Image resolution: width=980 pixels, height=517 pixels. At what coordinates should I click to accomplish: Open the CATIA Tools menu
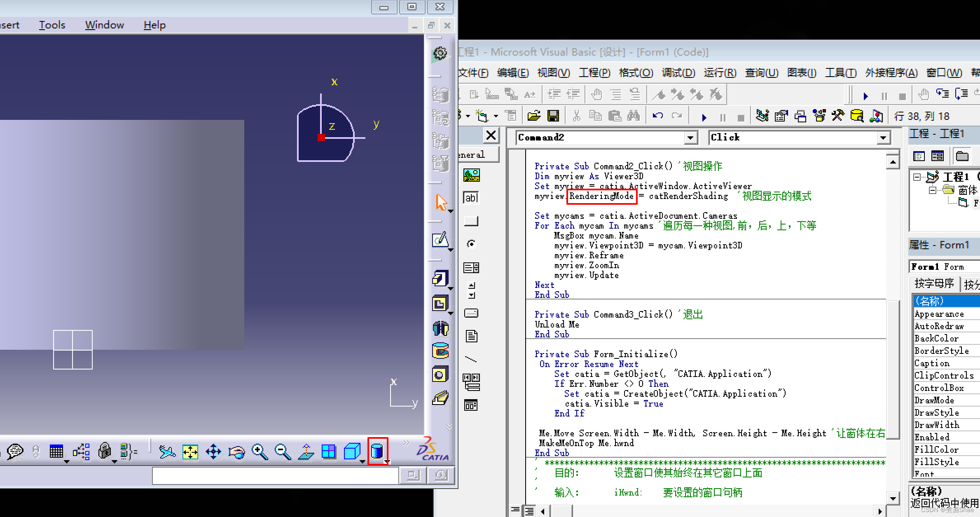click(x=52, y=25)
